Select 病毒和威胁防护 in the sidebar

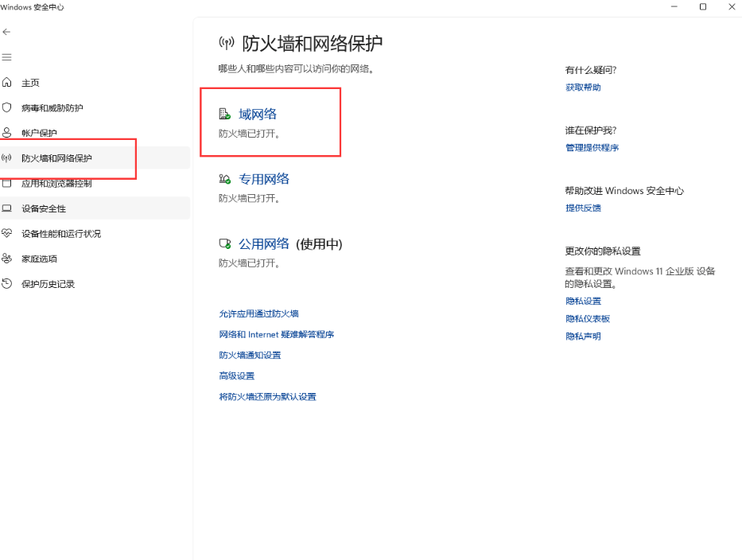[x=52, y=108]
